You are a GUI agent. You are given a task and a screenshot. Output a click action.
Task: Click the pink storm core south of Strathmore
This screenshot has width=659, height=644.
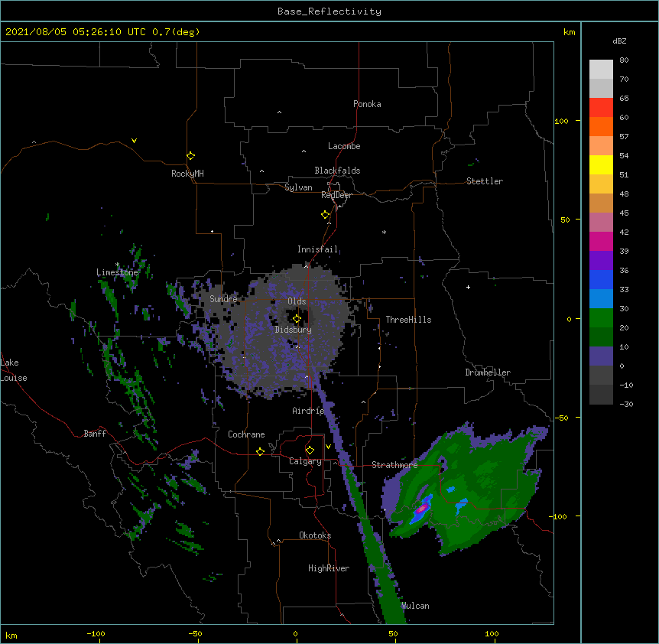click(422, 509)
